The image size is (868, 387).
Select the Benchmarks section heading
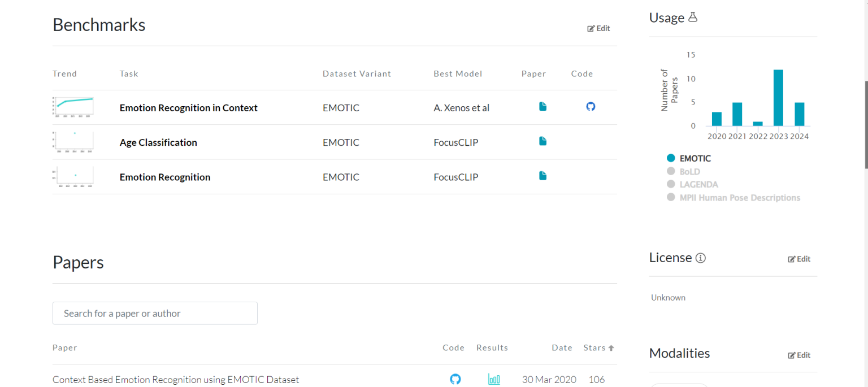pyautogui.click(x=99, y=25)
